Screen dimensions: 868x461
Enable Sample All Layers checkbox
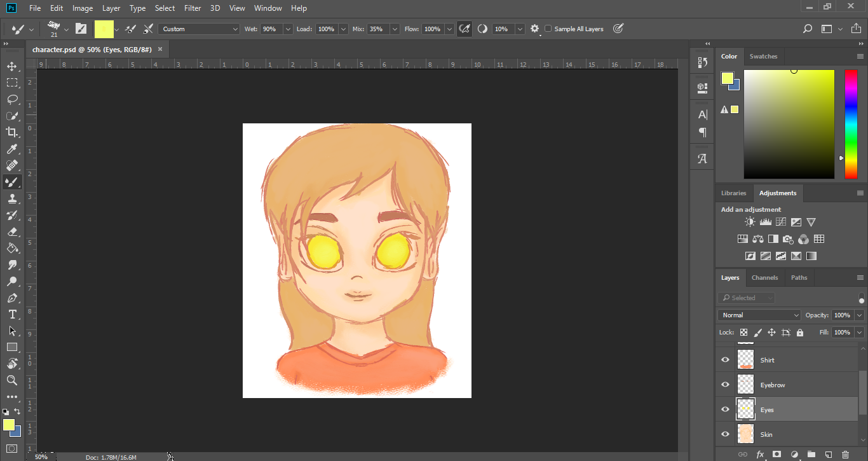(x=548, y=29)
